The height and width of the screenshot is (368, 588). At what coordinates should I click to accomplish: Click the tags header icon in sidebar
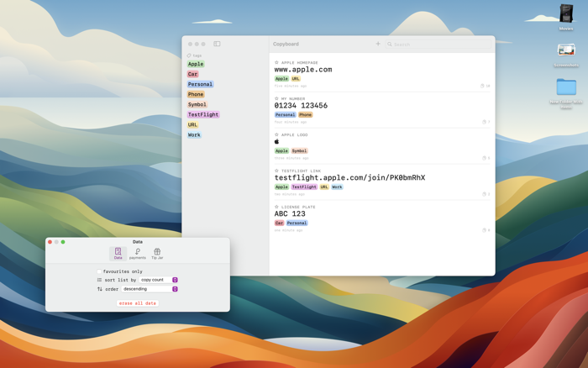click(x=189, y=55)
